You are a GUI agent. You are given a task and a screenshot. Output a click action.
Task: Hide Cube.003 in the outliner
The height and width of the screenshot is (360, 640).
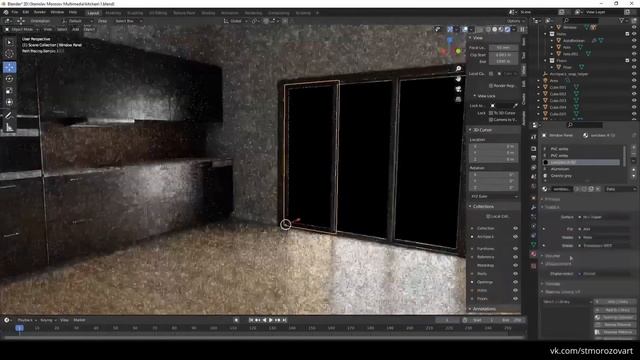[x=634, y=100]
